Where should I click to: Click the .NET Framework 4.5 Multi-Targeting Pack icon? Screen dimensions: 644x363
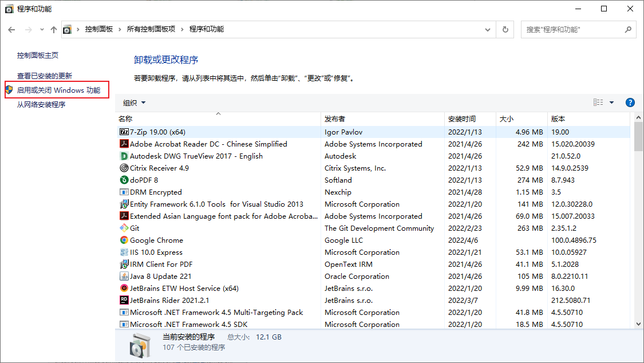pyautogui.click(x=124, y=312)
